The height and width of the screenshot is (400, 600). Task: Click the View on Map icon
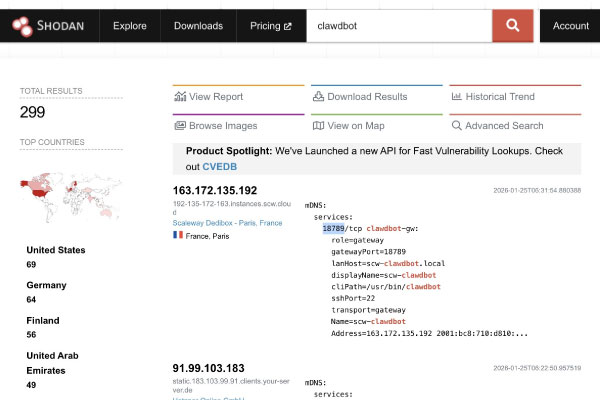(318, 126)
